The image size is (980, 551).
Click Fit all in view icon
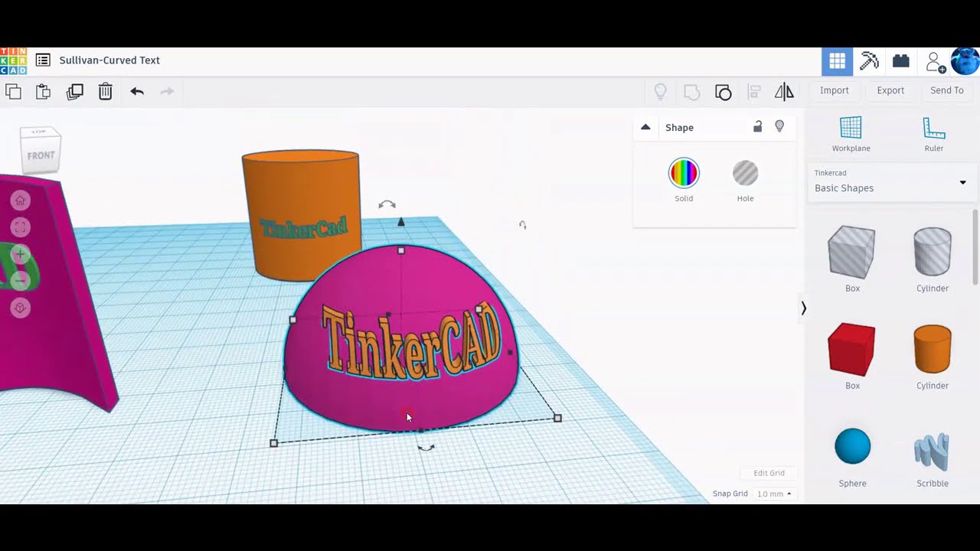click(x=21, y=227)
